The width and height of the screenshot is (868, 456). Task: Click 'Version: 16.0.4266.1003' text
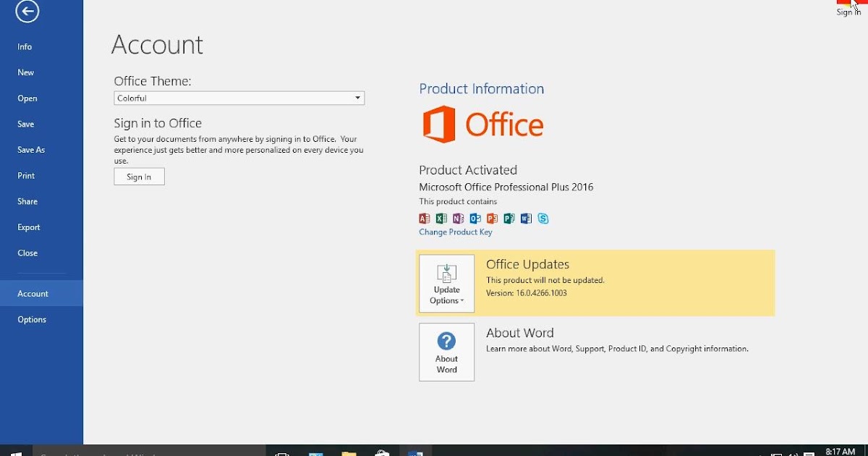(527, 293)
